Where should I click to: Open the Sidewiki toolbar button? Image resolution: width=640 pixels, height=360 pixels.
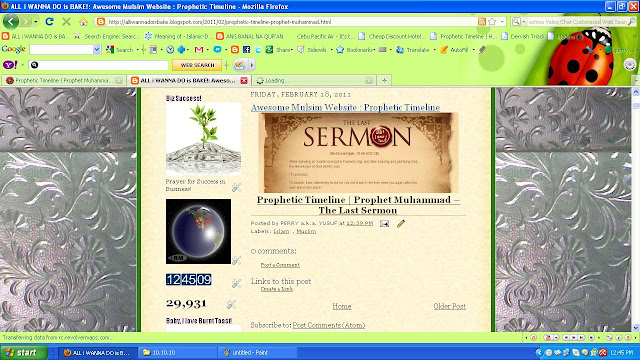(x=312, y=50)
